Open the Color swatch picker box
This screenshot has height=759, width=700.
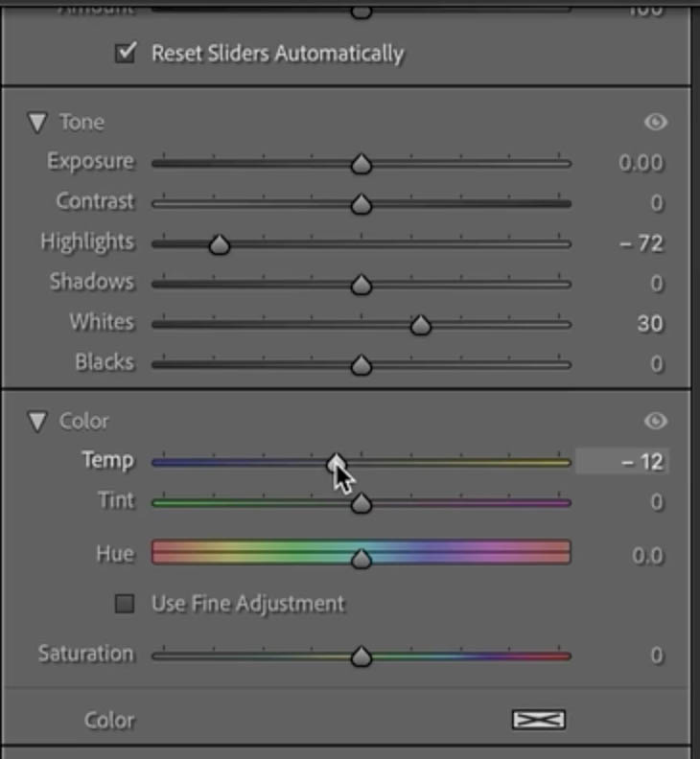click(x=538, y=720)
